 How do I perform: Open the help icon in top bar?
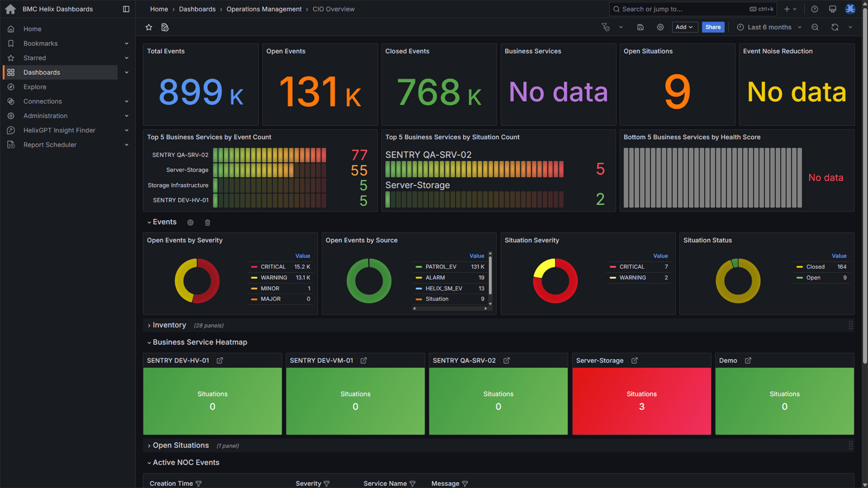[x=814, y=9]
